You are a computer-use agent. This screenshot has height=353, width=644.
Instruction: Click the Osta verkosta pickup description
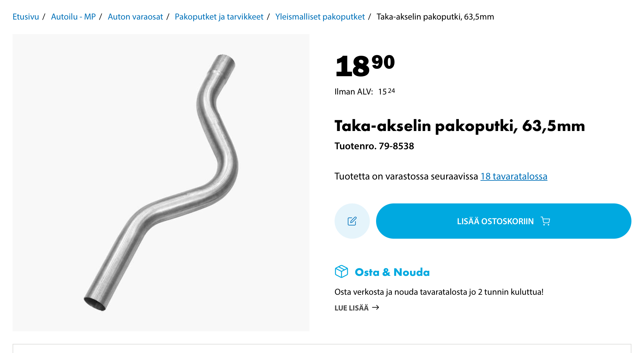click(x=439, y=292)
